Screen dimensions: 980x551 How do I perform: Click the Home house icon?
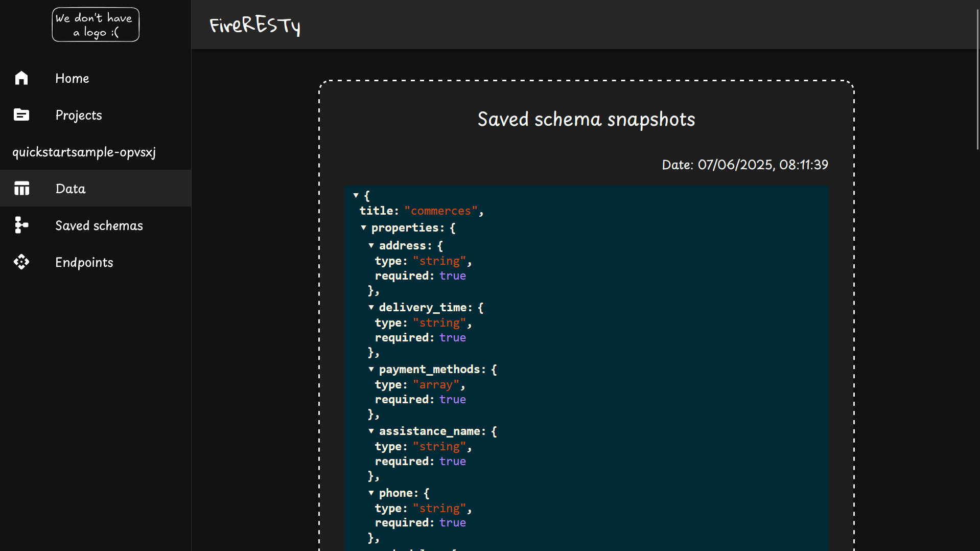coord(21,78)
